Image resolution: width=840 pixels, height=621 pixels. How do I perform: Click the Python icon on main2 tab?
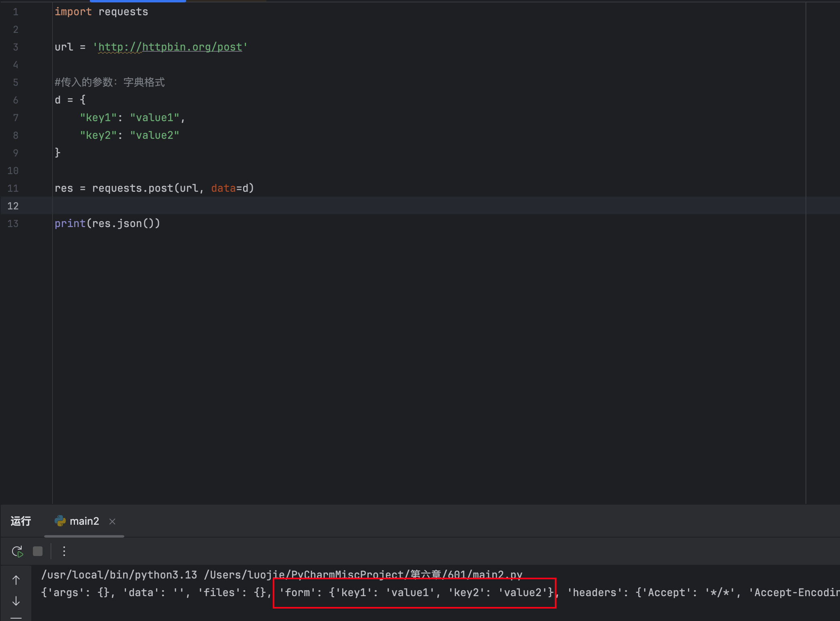[60, 521]
